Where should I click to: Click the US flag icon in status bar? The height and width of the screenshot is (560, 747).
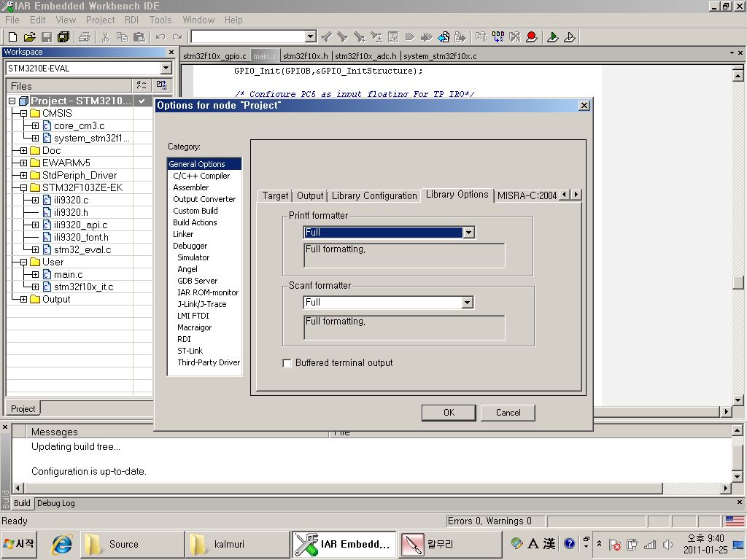coord(735,521)
